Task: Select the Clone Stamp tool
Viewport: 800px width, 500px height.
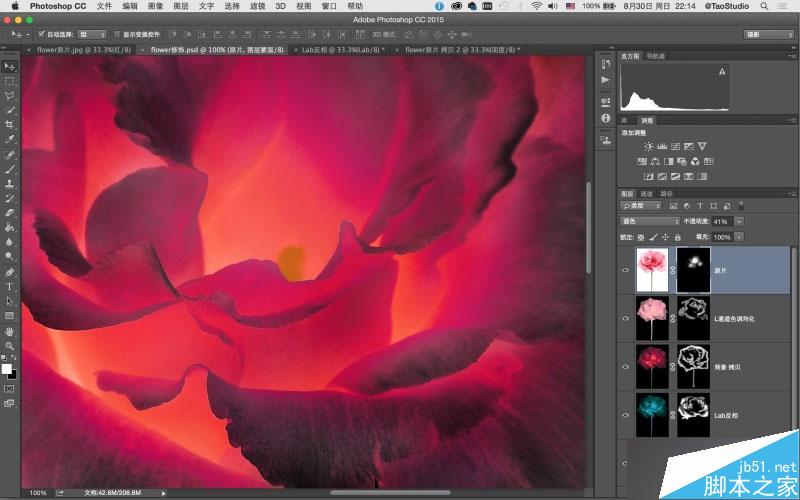Action: pos(9,184)
